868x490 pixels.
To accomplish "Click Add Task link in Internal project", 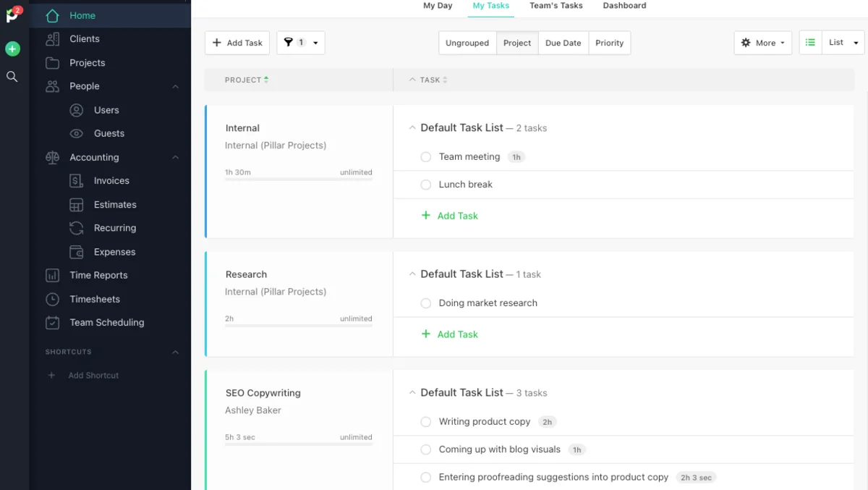I will coord(457,216).
